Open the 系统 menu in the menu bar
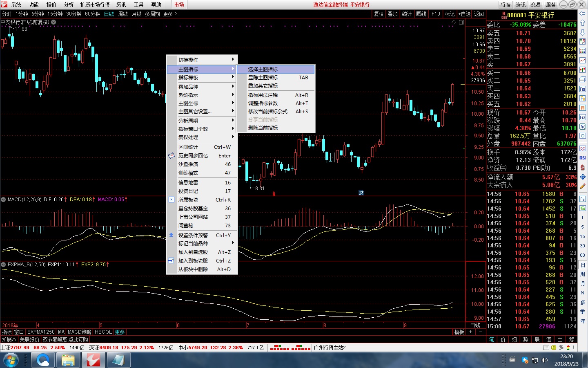The width and height of the screenshot is (588, 368). 16,4
